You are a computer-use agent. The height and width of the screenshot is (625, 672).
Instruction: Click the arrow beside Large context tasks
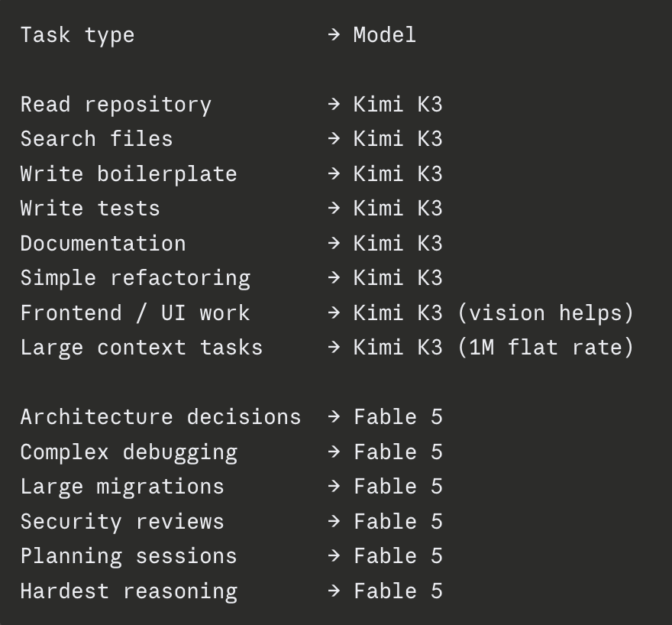[x=334, y=347]
